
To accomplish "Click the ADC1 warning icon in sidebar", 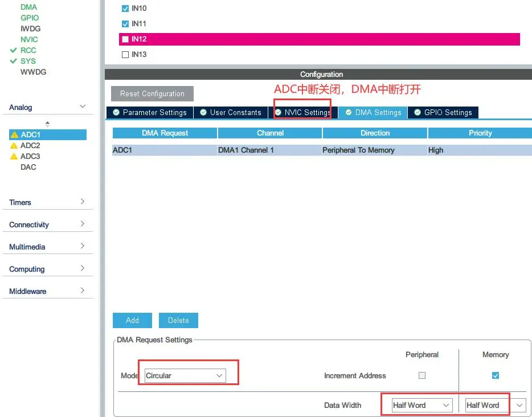I will (14, 135).
